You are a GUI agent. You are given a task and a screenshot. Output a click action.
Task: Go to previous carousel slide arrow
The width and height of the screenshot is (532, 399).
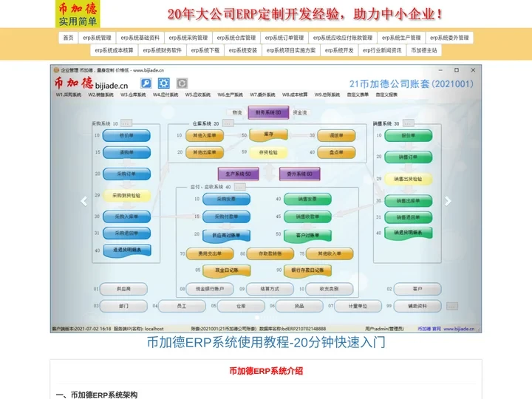pos(83,201)
